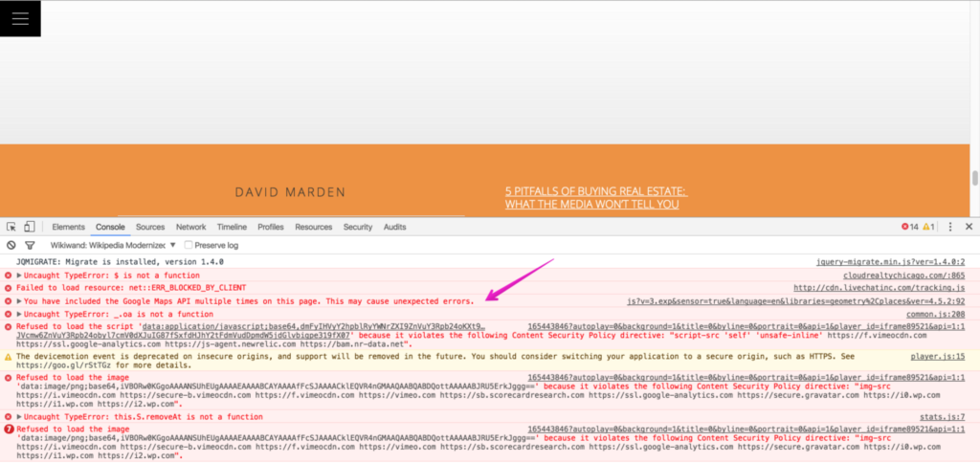Image resolution: width=980 pixels, height=463 pixels.
Task: Toggle device mode icon in DevTools
Action: (29, 227)
